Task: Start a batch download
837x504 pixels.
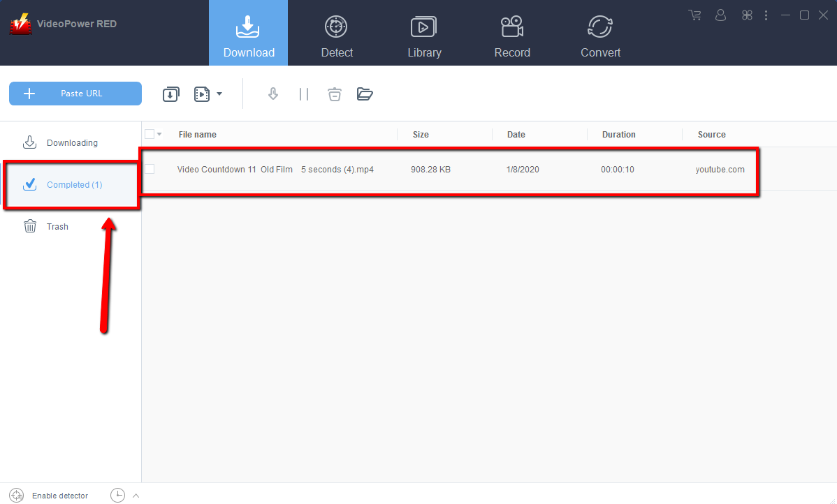Action: (170, 94)
